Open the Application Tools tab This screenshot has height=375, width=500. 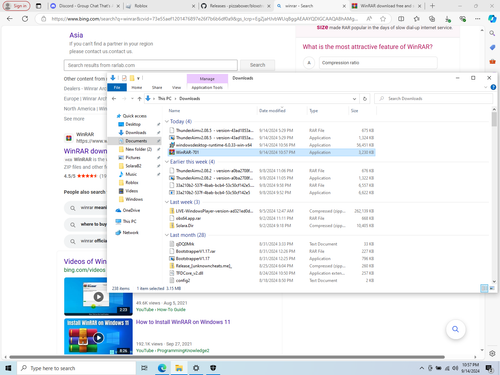(x=207, y=87)
